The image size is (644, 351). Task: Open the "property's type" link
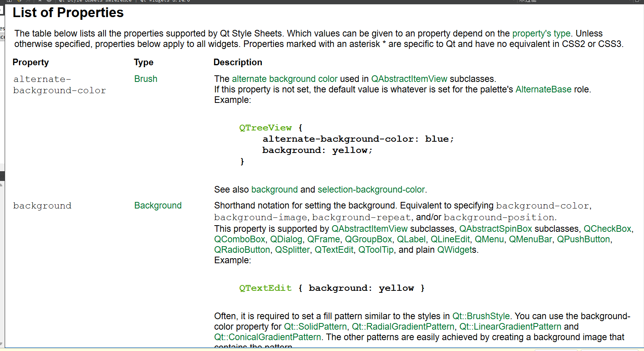(x=541, y=34)
